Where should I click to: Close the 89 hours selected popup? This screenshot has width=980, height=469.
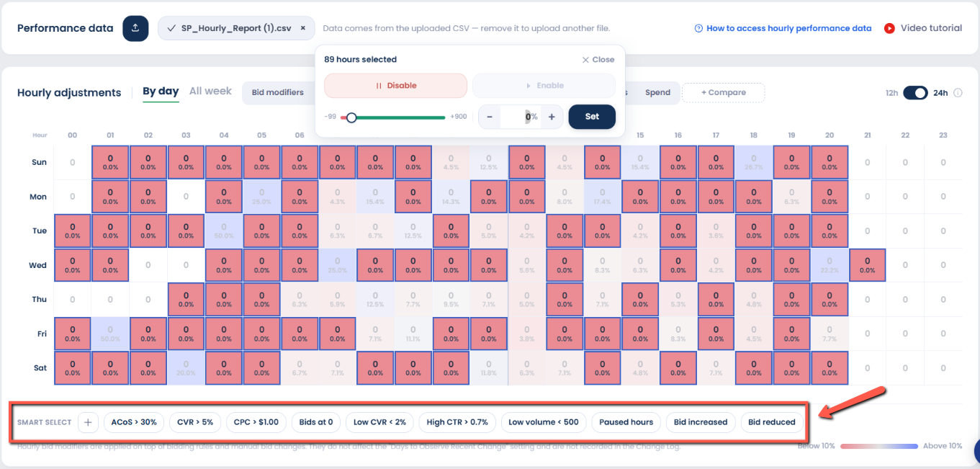point(598,60)
